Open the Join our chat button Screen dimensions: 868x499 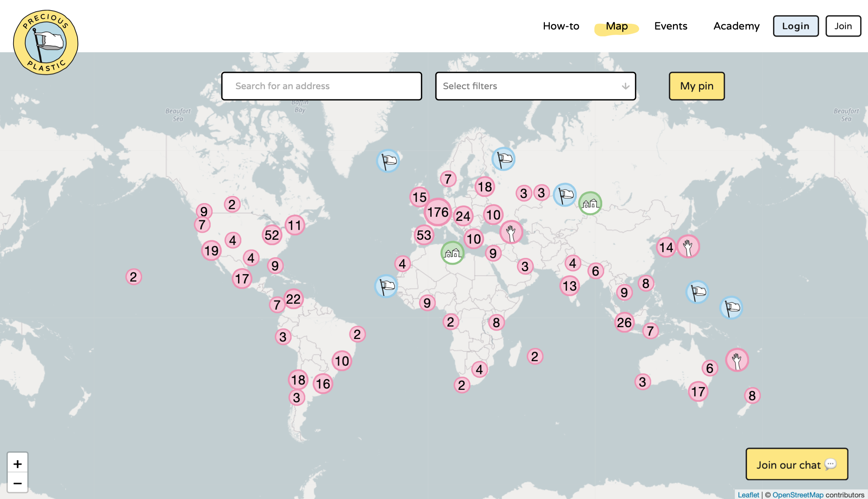[797, 464]
